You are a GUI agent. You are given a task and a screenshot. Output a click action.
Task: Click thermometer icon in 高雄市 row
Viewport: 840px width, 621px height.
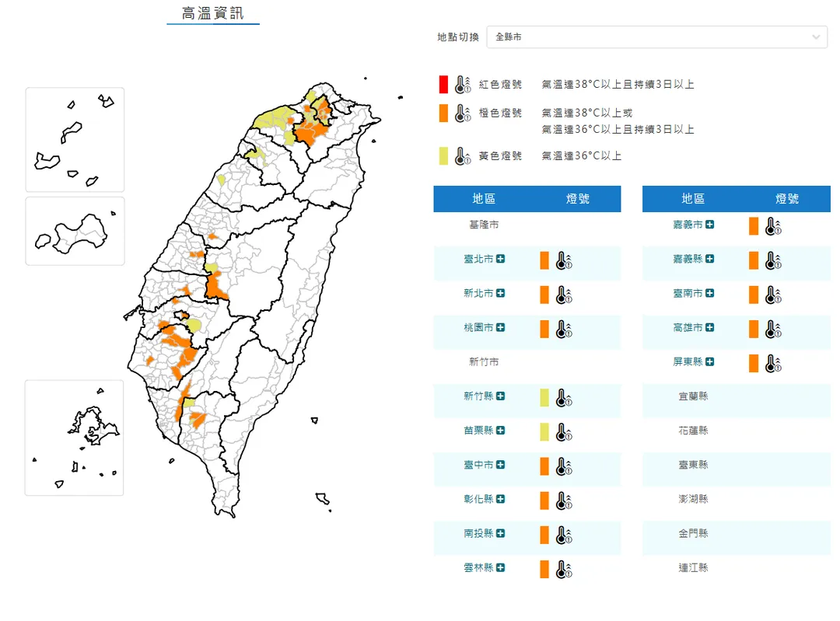[x=774, y=330]
